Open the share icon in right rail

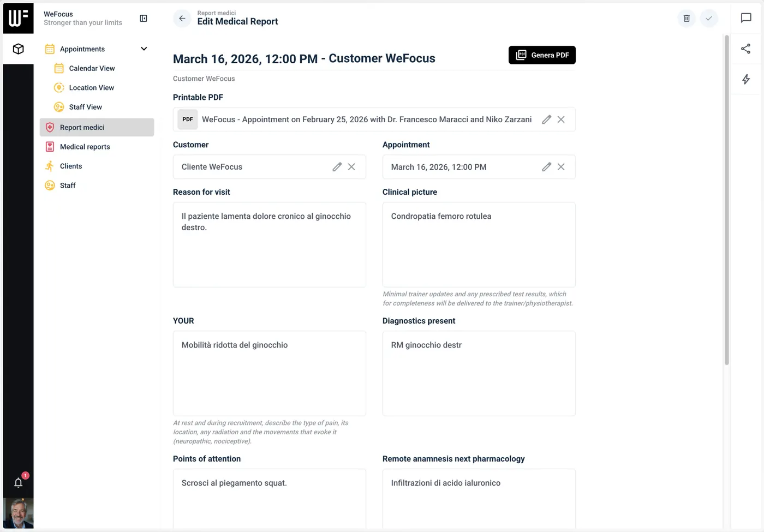click(746, 49)
